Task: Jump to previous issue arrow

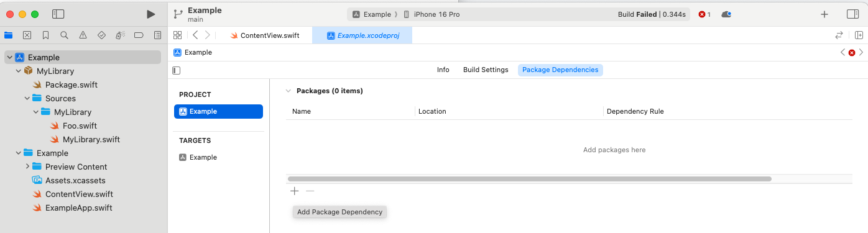Action: click(843, 53)
